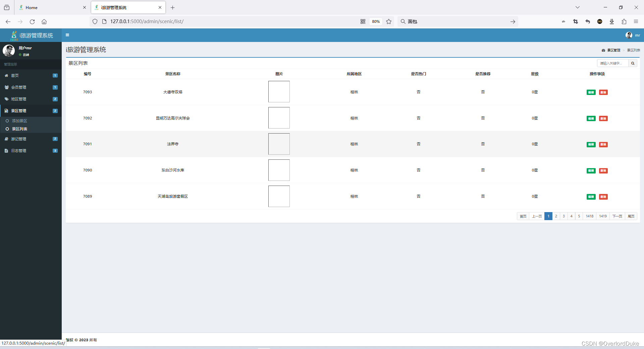Delete the 东白沙河水库 scenic entry

[x=603, y=171]
